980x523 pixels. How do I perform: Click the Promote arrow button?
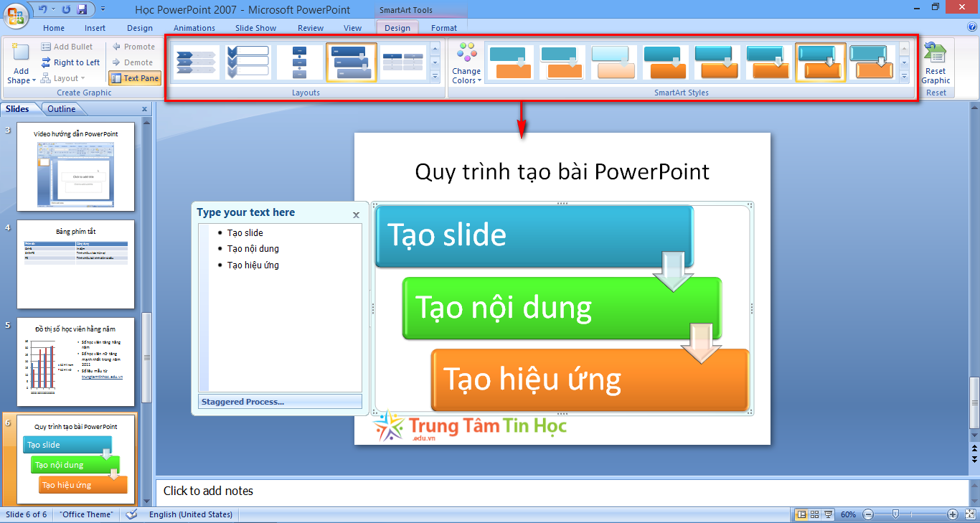point(133,47)
